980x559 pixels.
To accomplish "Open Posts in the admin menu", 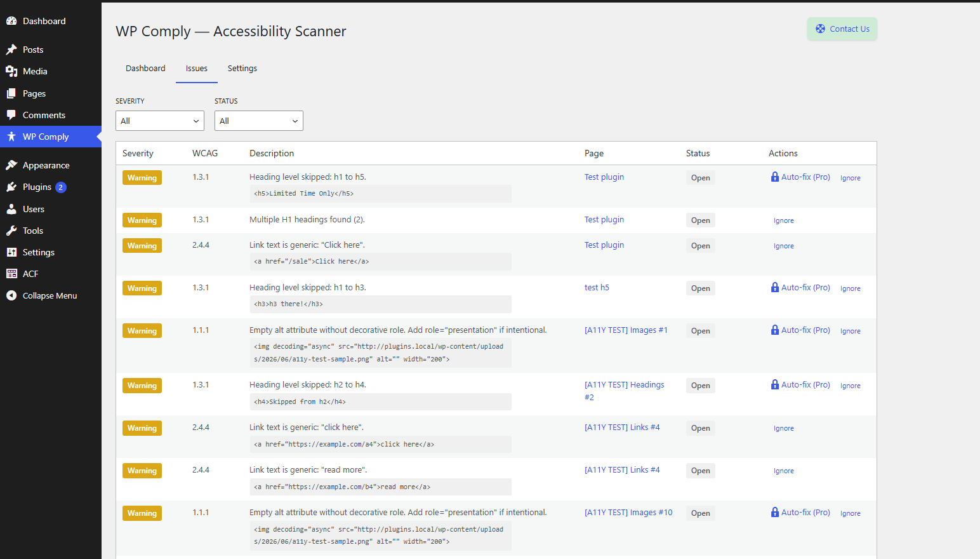I will pos(51,50).
